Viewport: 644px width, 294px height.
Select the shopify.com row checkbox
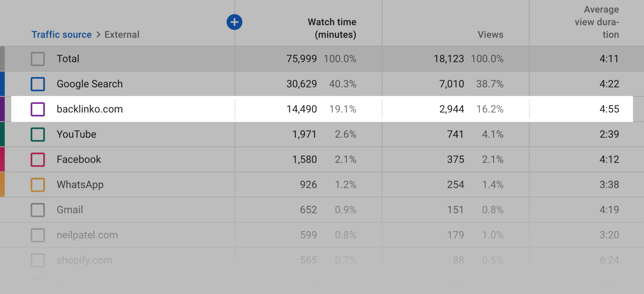click(38, 260)
